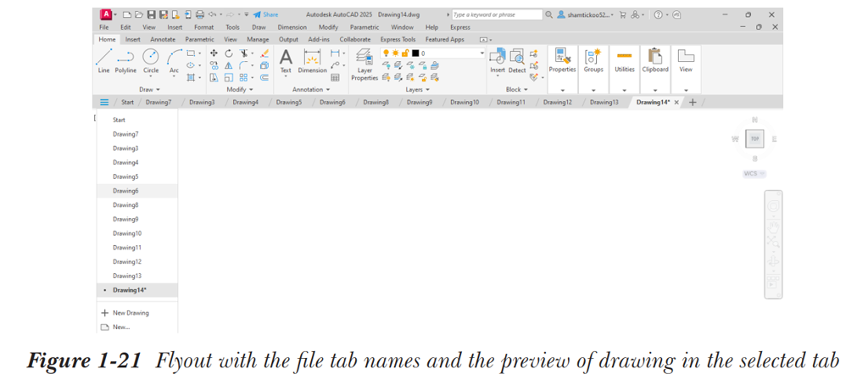Expand the Modify panel
Image resolution: width=868 pixels, height=380 pixels.
(240, 89)
